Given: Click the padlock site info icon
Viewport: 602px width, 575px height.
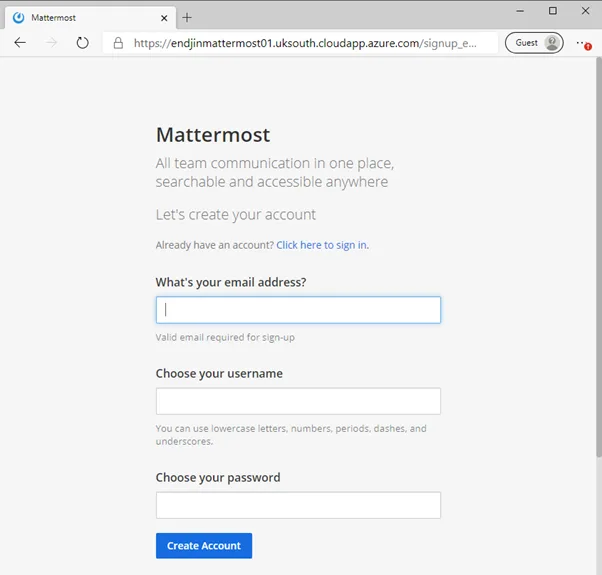Looking at the screenshot, I should (x=118, y=43).
